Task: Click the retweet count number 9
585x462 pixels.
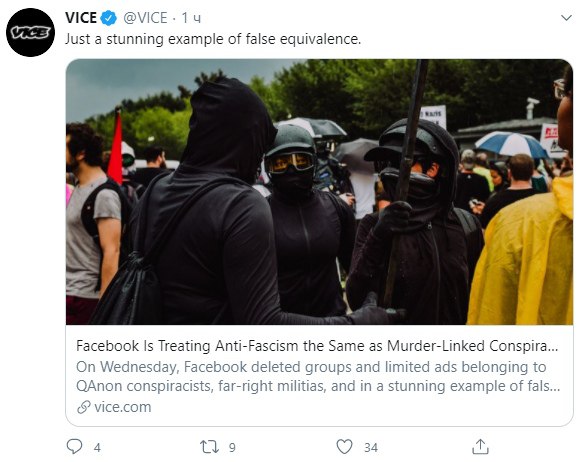Action: (232, 447)
